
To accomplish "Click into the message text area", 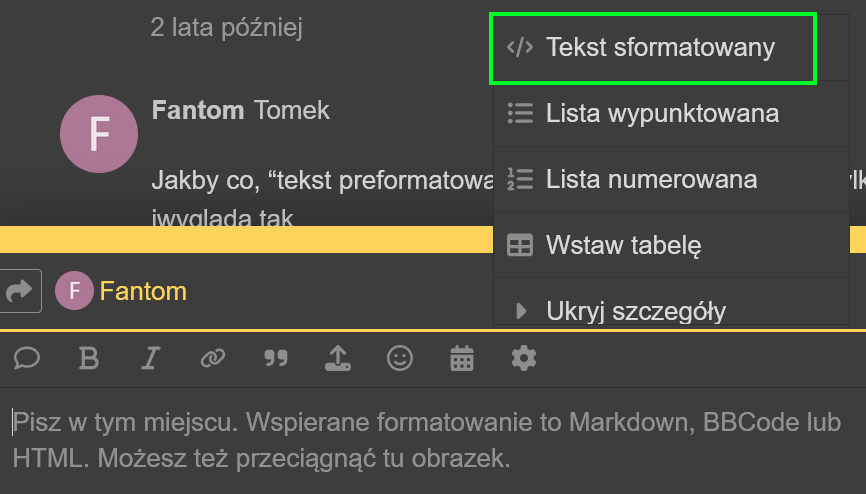I will [x=430, y=440].
